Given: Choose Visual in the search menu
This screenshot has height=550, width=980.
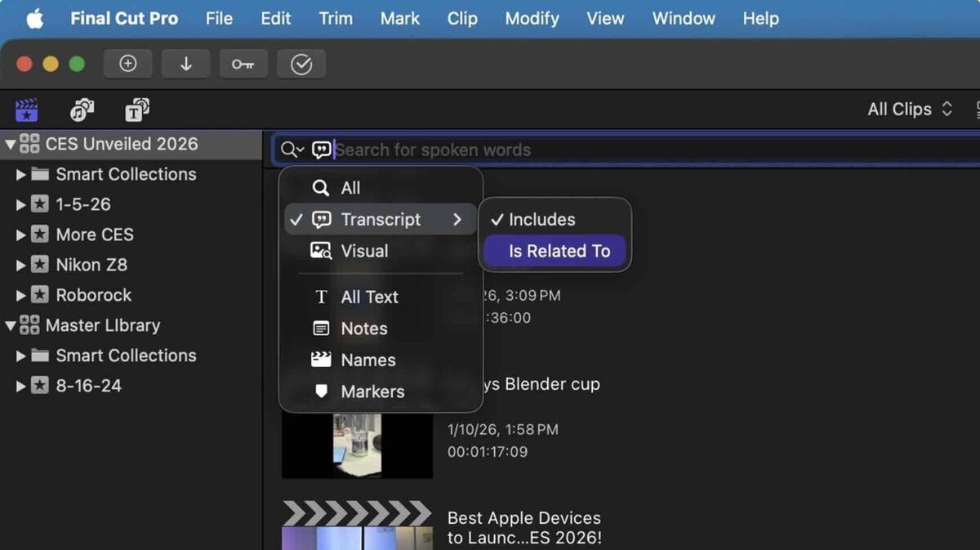Looking at the screenshot, I should click(381, 251).
